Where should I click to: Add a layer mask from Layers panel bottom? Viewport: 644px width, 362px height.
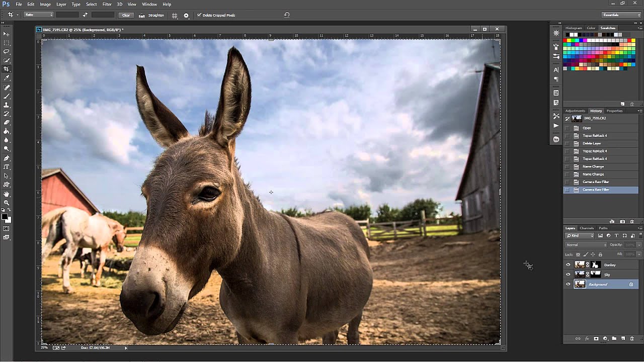(596, 339)
